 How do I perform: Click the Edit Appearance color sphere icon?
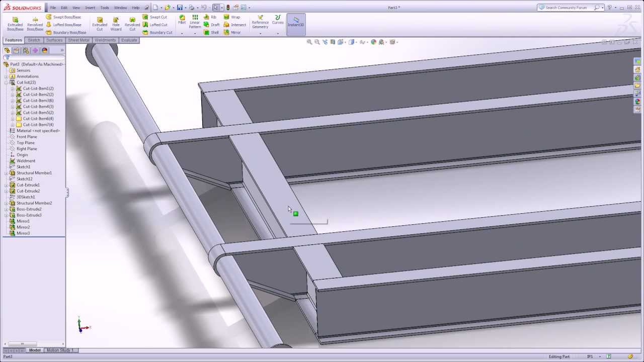coord(373,42)
